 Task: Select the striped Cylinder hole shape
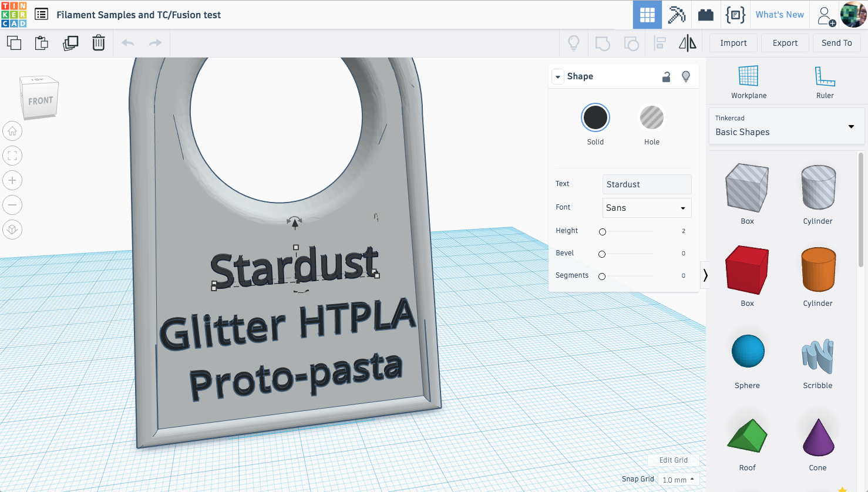[818, 187]
